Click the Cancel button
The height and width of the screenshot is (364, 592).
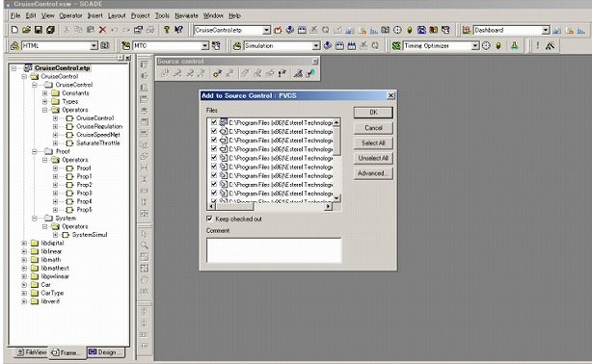[373, 128]
